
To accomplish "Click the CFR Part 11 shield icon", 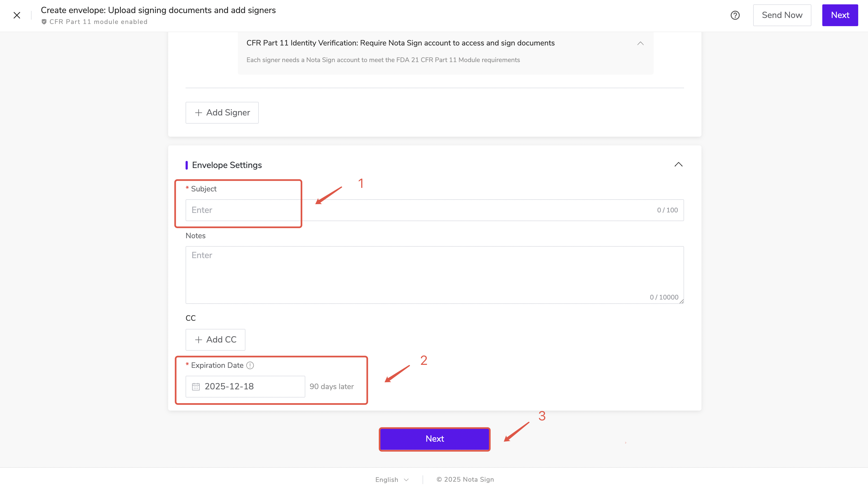I will (44, 22).
